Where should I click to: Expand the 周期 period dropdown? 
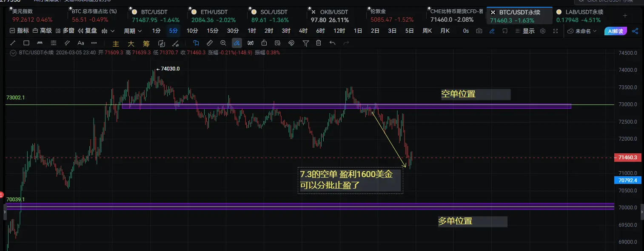pyautogui.click(x=133, y=31)
